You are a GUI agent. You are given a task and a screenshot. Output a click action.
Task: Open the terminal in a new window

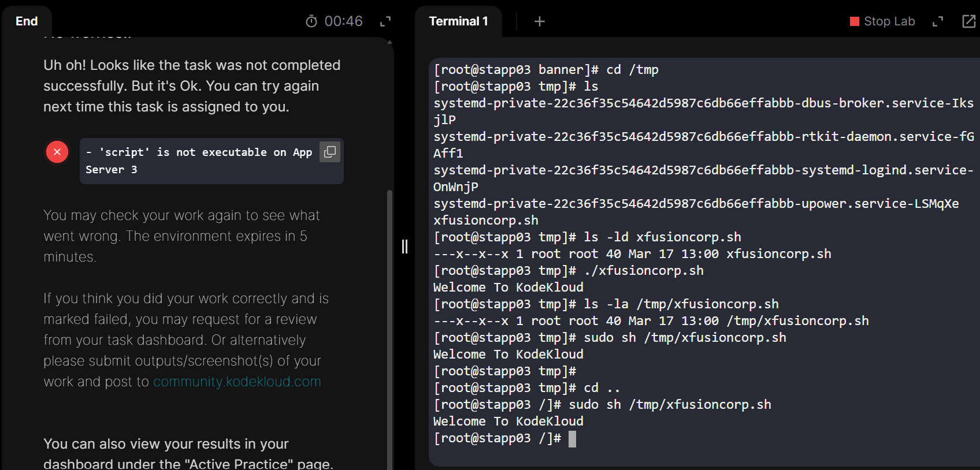(x=968, y=21)
